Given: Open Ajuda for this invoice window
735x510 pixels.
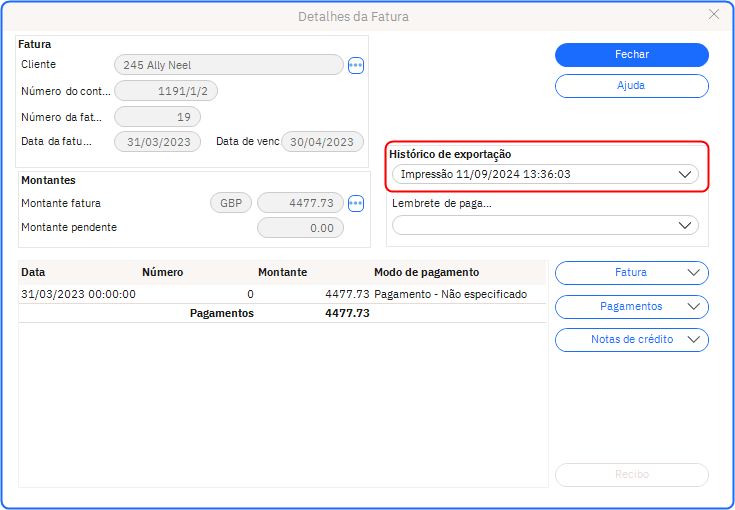Looking at the screenshot, I should tap(631, 86).
